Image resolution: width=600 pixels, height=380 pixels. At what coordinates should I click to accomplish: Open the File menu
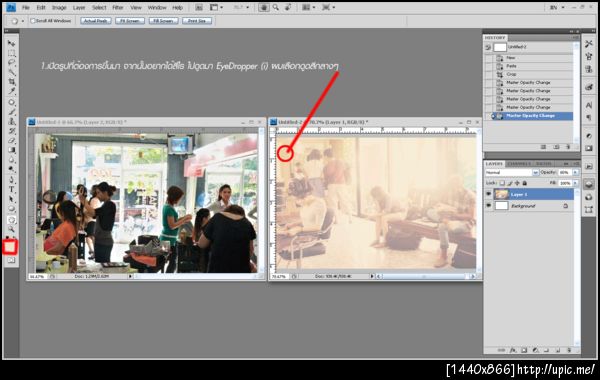(26, 8)
